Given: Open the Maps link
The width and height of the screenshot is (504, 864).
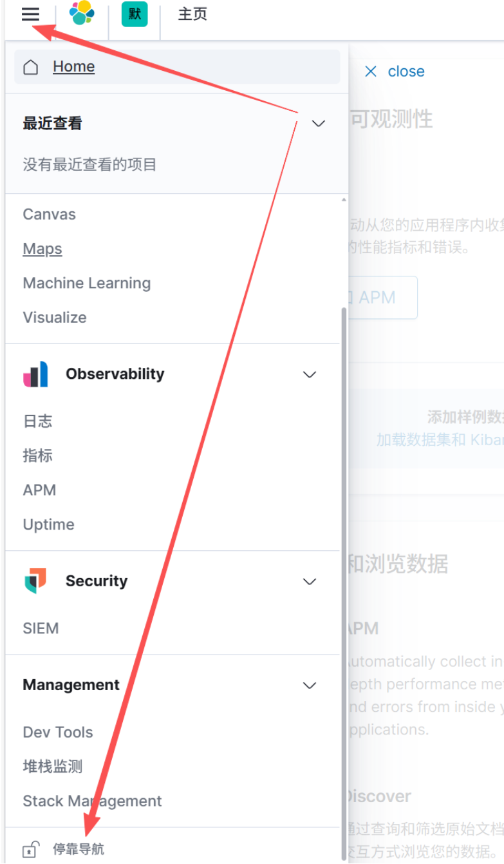Looking at the screenshot, I should click(42, 249).
